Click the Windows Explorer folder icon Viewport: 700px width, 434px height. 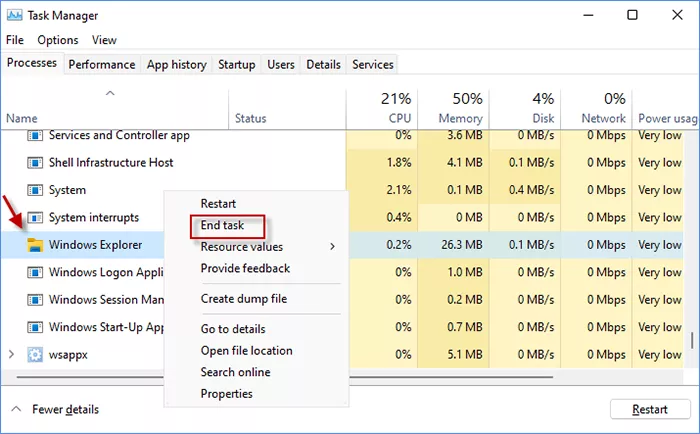tap(35, 245)
